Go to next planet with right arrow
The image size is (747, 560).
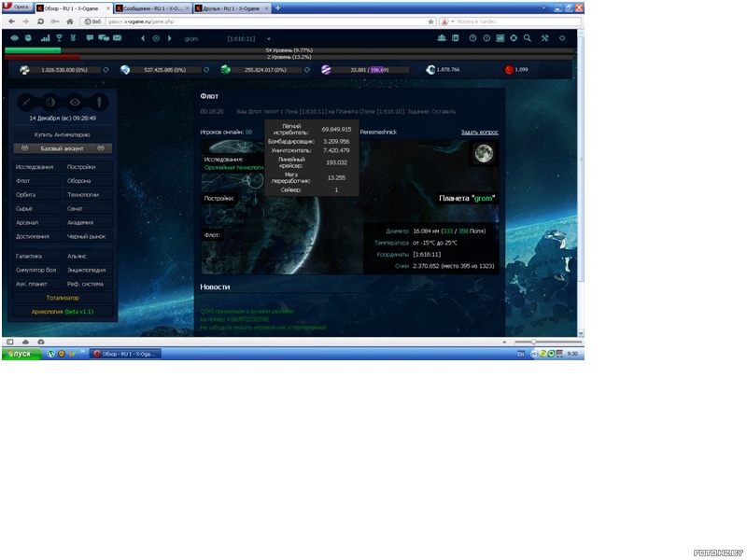point(170,38)
